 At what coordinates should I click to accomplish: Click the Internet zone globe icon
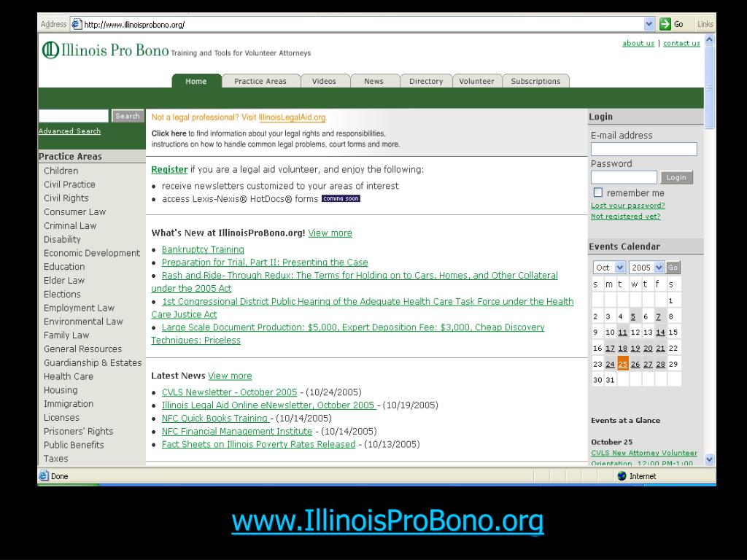622,475
